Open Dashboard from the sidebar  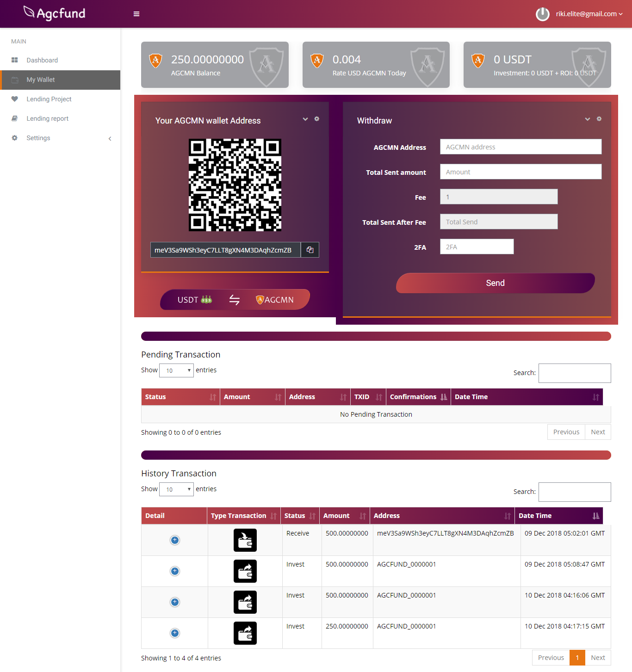coord(42,60)
